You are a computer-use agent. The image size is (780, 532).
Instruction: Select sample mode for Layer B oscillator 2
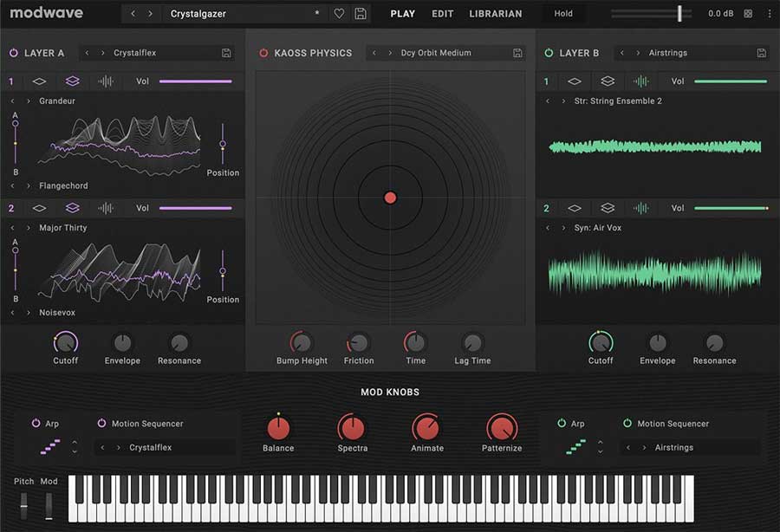point(640,208)
